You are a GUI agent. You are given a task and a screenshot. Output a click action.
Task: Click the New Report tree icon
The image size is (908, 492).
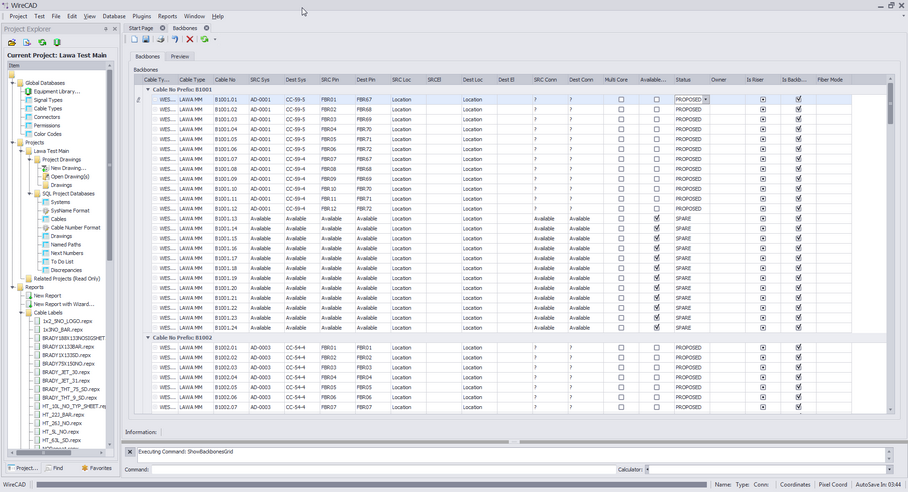(28, 295)
